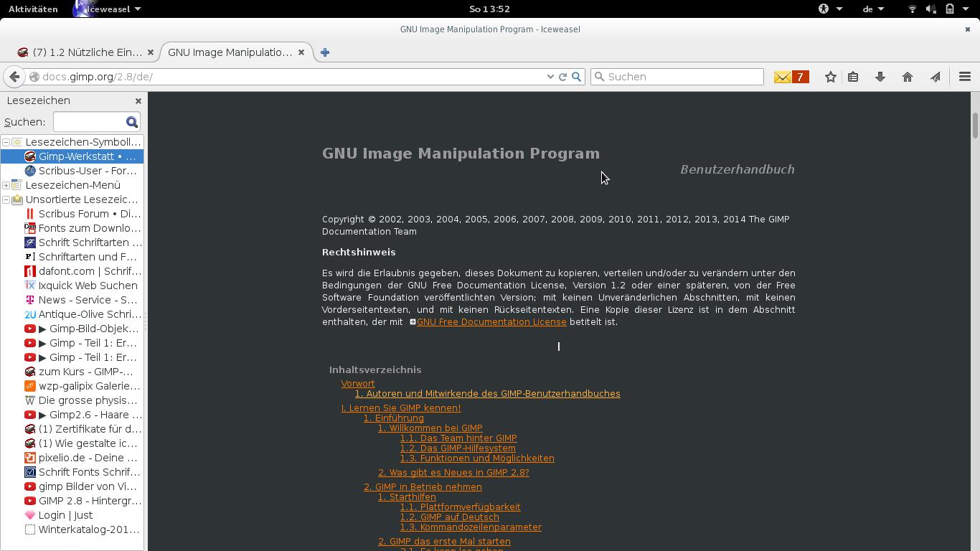Open the Aktivitäten overview
The width and height of the screenshot is (980, 551).
pyautogui.click(x=33, y=9)
